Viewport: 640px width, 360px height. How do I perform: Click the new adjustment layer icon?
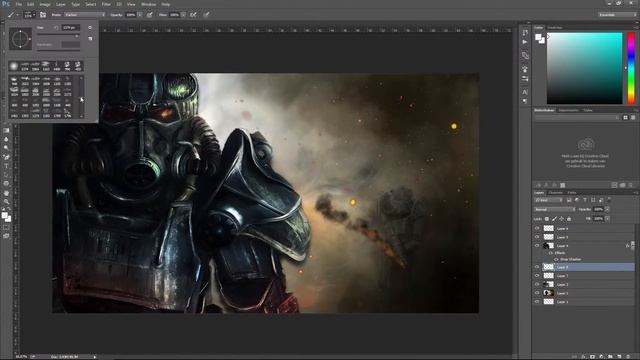click(602, 357)
